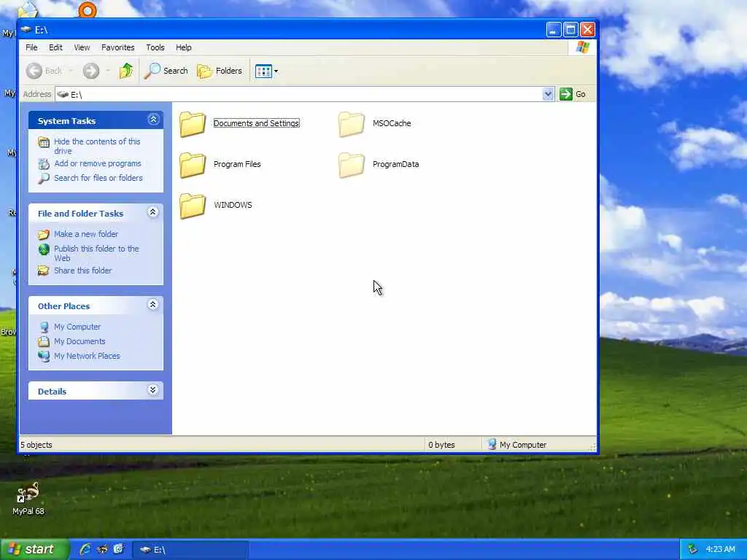Click the 4:23 AM taskbar clock

pos(720,550)
